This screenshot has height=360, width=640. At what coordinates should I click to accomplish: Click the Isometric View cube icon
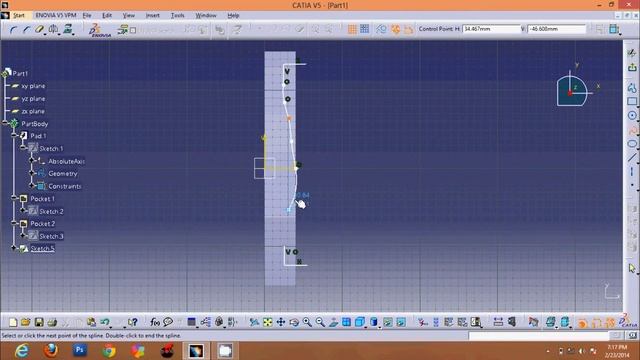pyautogui.click(x=360, y=322)
